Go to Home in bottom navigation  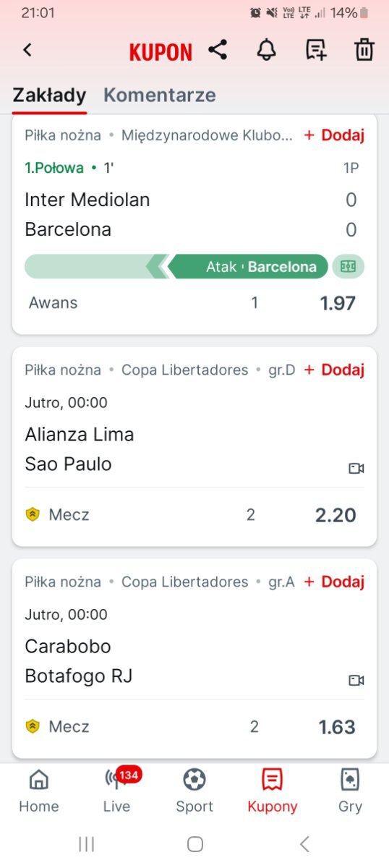coord(38,791)
